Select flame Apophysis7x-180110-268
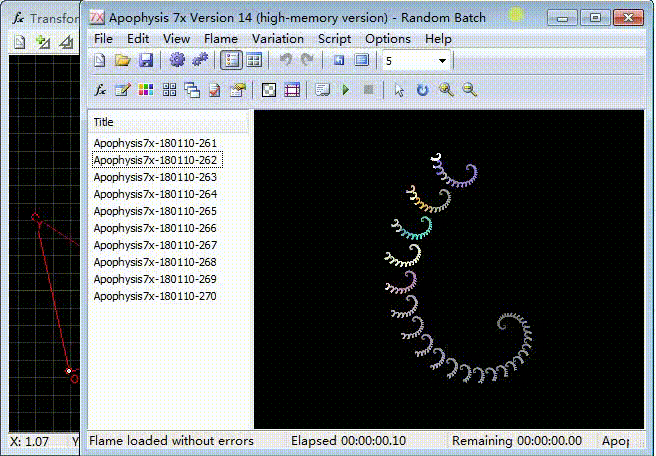This screenshot has height=456, width=656. coord(155,262)
